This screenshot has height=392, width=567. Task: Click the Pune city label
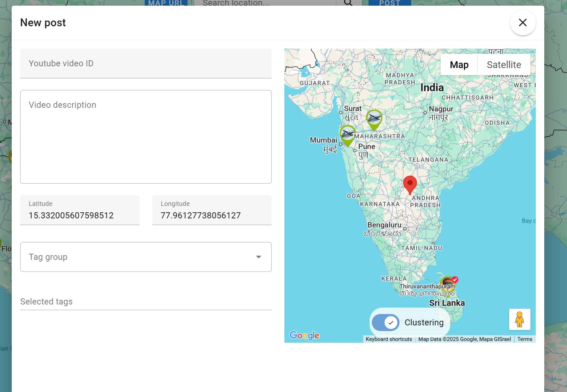(367, 146)
